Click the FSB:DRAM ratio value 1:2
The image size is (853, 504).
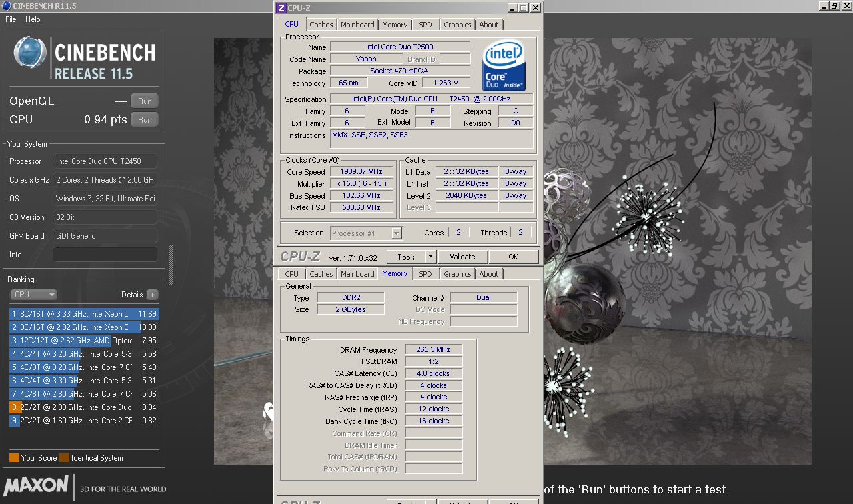tap(434, 362)
